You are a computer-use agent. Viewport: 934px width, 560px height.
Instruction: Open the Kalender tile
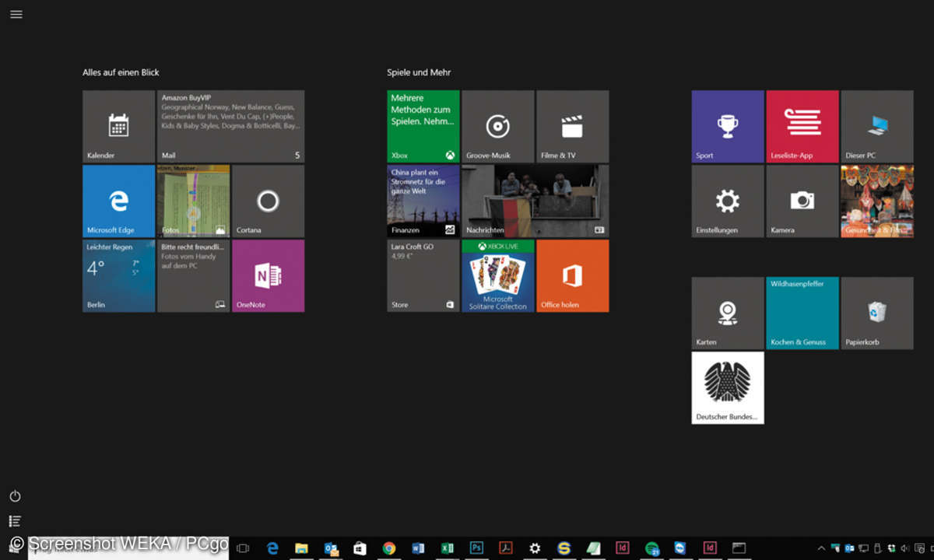coord(119,126)
